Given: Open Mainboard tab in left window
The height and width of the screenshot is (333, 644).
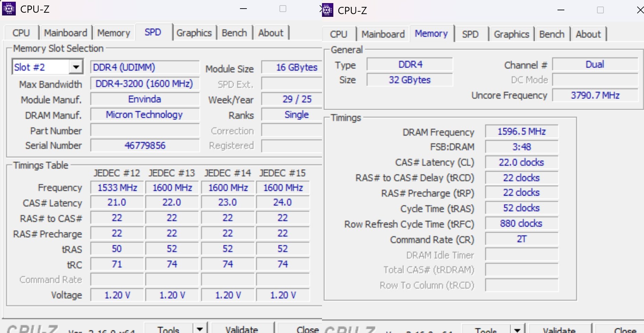Looking at the screenshot, I should coord(66,33).
